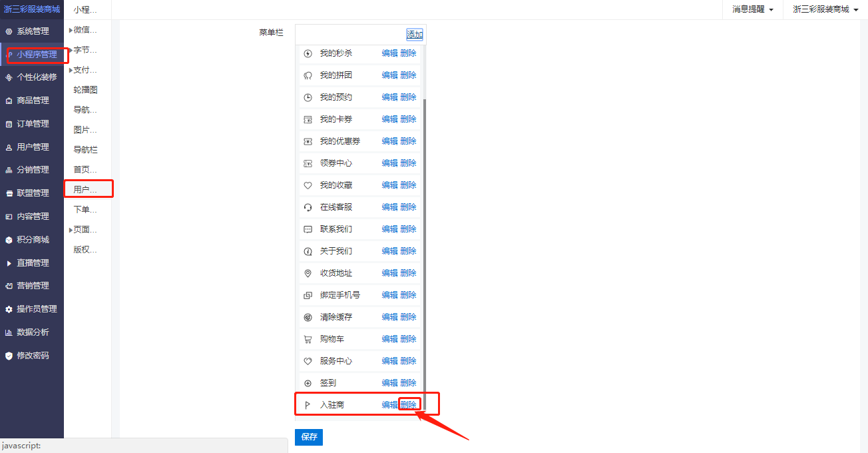Click the heart icon beside 服务中心
The image size is (868, 453).
[x=308, y=361]
